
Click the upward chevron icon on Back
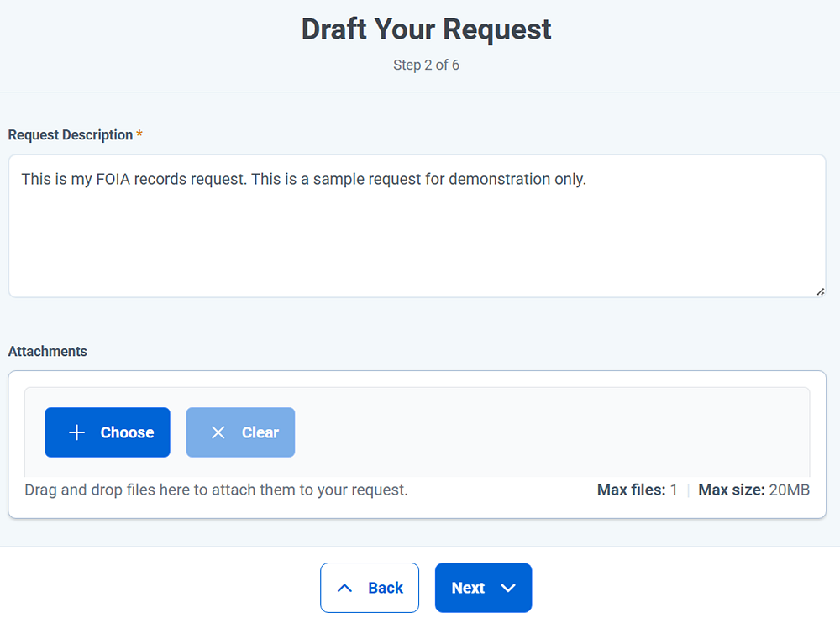(x=344, y=588)
